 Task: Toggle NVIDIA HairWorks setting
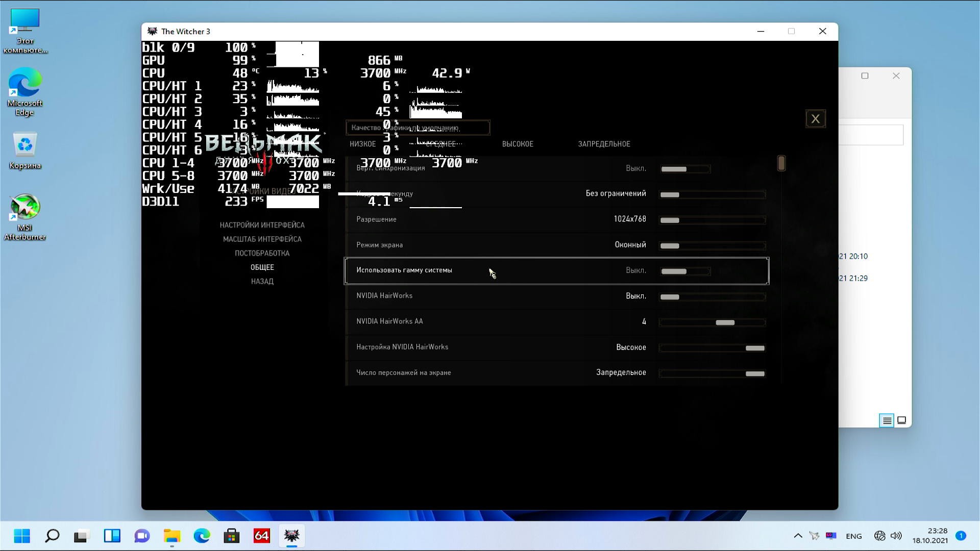click(712, 296)
